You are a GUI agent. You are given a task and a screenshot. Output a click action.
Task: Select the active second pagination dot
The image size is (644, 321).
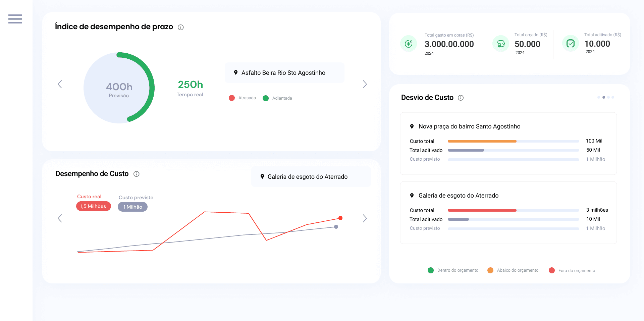pyautogui.click(x=604, y=97)
